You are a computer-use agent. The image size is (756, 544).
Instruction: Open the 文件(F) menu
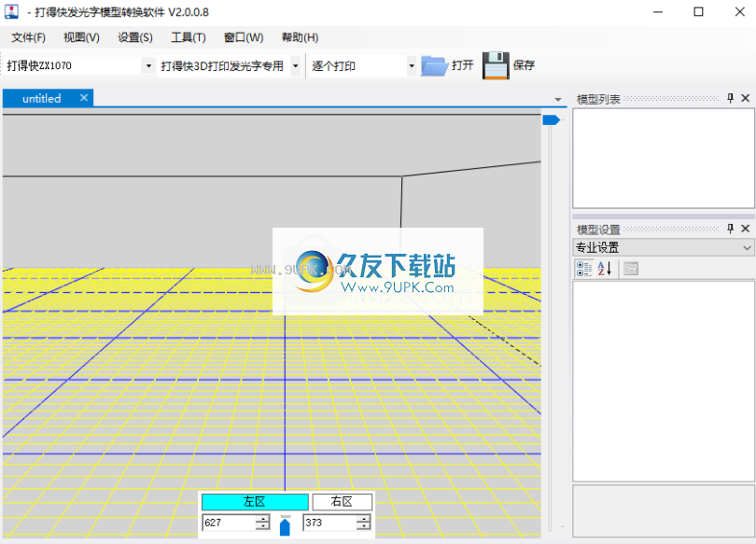[x=28, y=37]
